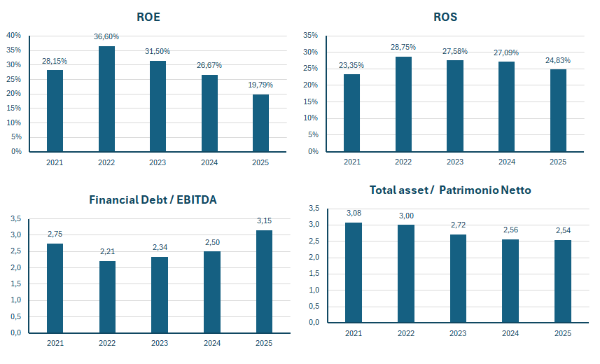Click the 23,35% data label
This screenshot has height=364, width=600.
click(351, 66)
